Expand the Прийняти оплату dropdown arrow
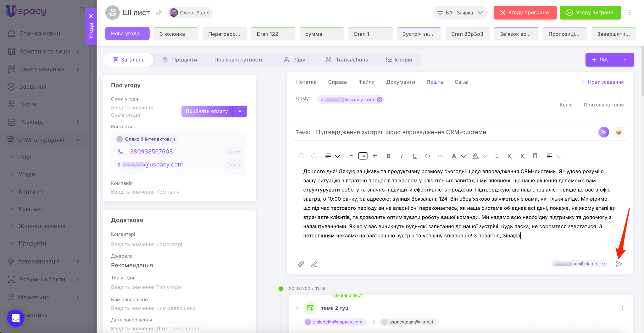This screenshot has height=333, width=644. coord(240,111)
